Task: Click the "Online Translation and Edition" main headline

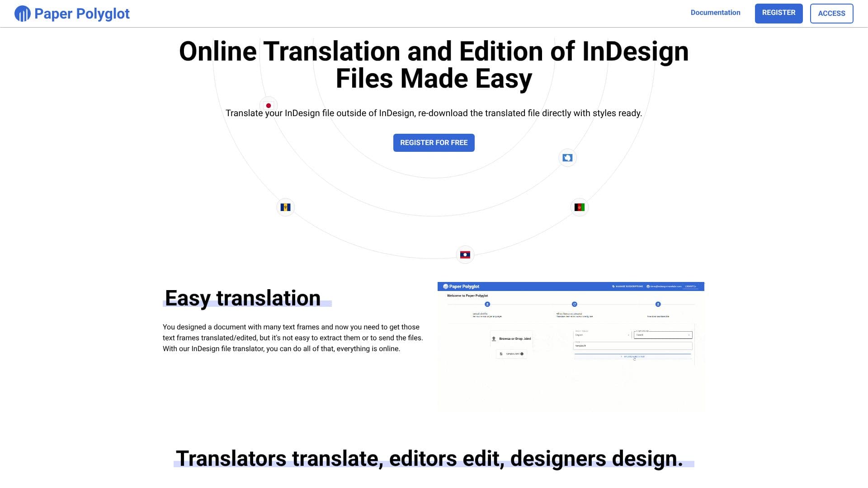Action: pos(434,65)
